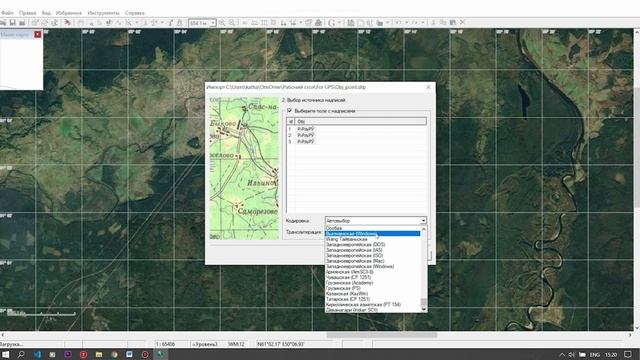Select row 3 in the field table
Screen dimensions: 640x360
pyautogui.click(x=356, y=142)
